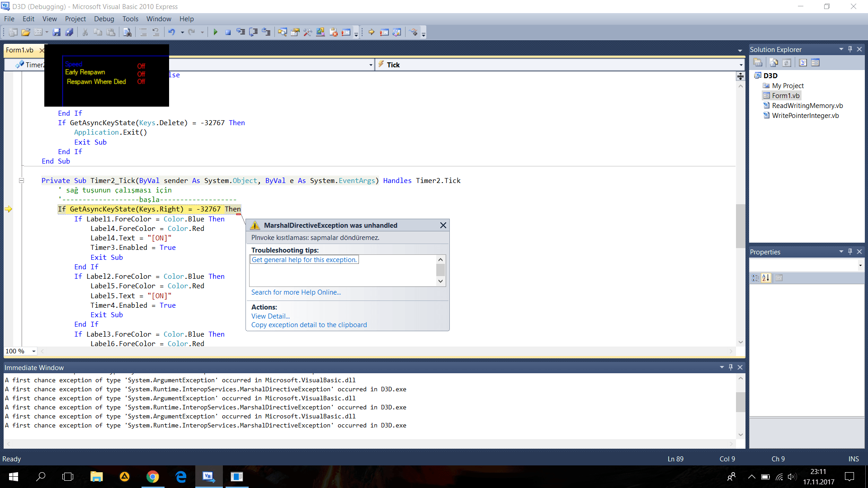This screenshot has height=488, width=868.
Task: Continue debugging with the green play icon
Action: pyautogui.click(x=216, y=32)
